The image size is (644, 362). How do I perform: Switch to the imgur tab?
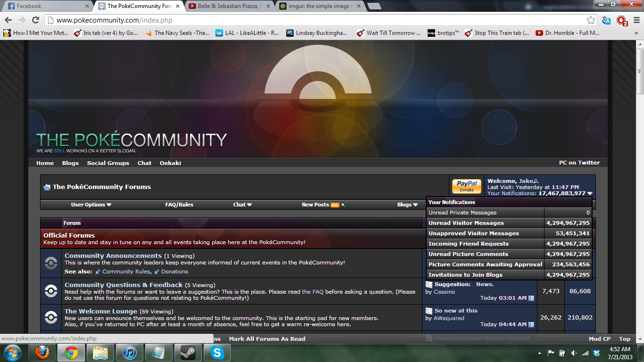tap(319, 6)
